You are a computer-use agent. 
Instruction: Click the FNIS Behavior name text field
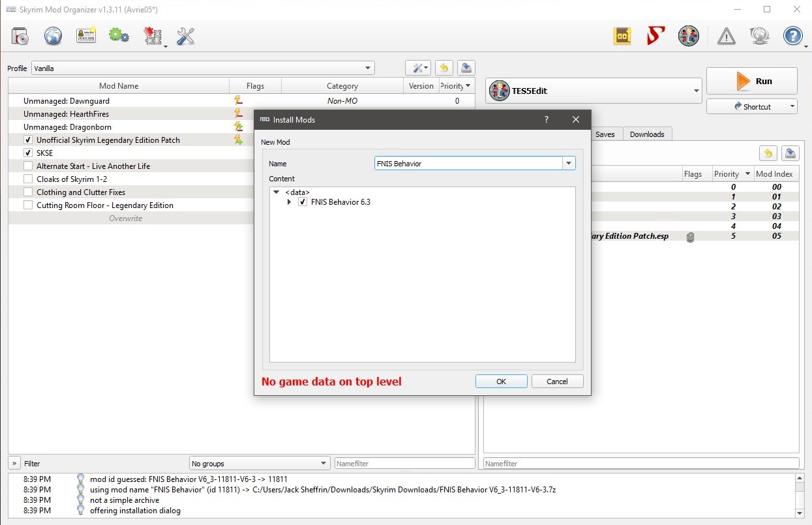tap(468, 164)
